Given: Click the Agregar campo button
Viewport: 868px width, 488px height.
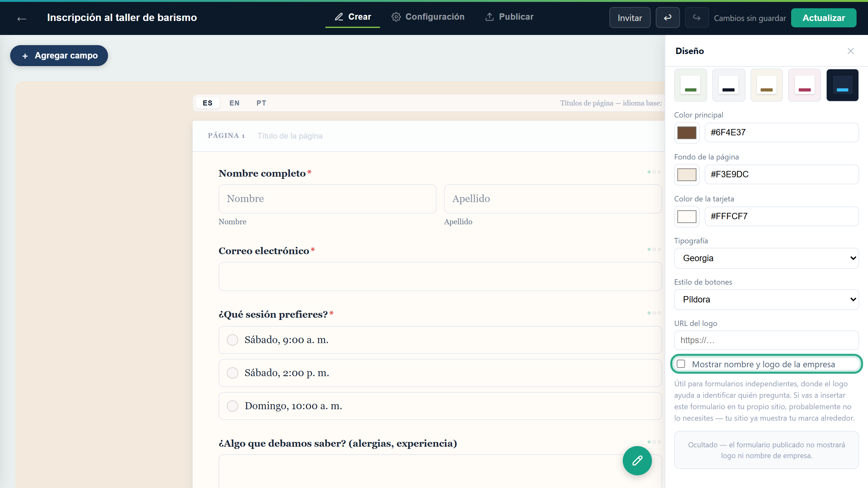Looking at the screenshot, I should coord(59,56).
